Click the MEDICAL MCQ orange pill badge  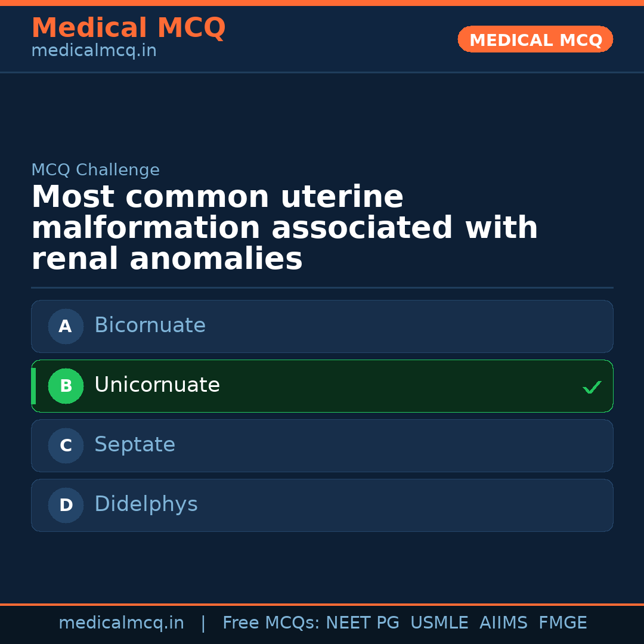point(535,39)
